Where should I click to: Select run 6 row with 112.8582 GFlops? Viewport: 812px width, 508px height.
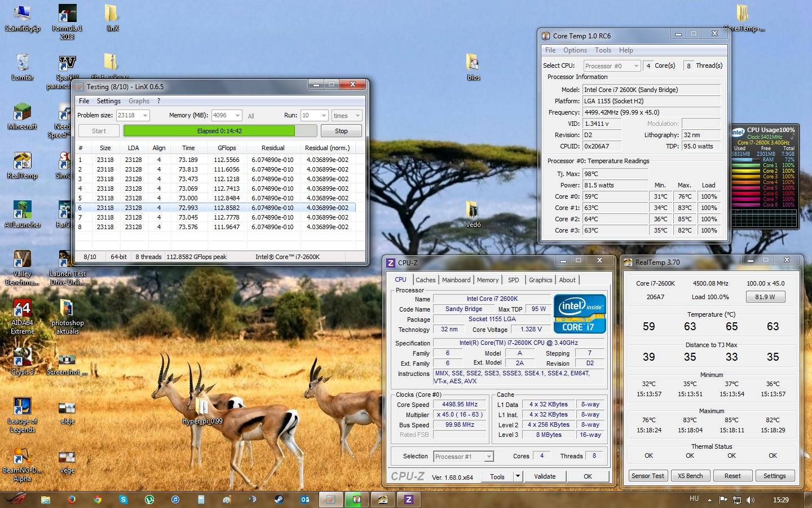(x=215, y=208)
